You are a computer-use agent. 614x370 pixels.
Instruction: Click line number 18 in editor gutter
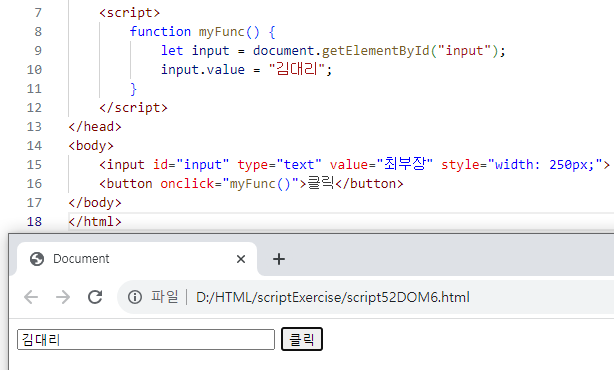point(34,222)
